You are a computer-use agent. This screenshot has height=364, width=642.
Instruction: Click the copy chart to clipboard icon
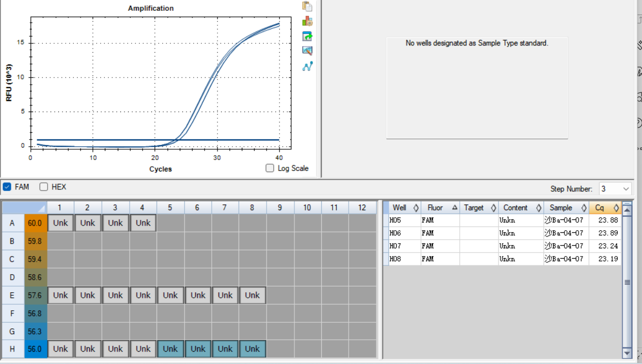tap(307, 6)
